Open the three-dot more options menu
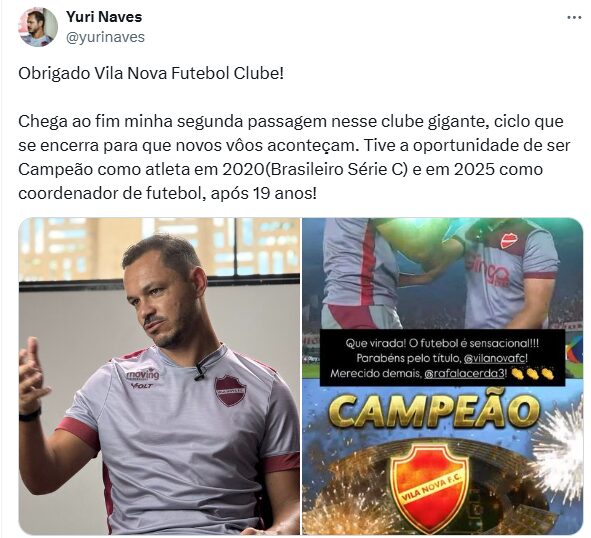The image size is (591, 538). point(574,17)
